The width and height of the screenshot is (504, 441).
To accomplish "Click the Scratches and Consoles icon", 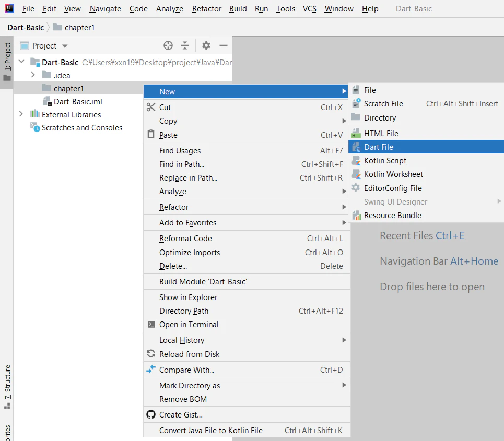I will point(35,127).
